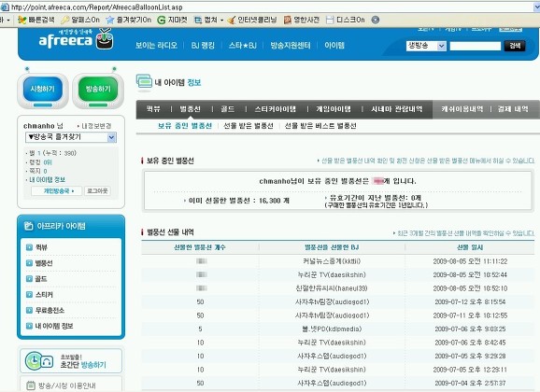
Task: Click the 아프리카 아이템 panel header icon
Action: pyautogui.click(x=29, y=226)
